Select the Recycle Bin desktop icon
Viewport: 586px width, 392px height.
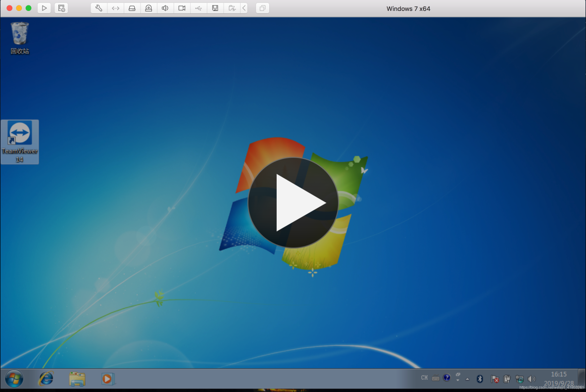pyautogui.click(x=19, y=38)
